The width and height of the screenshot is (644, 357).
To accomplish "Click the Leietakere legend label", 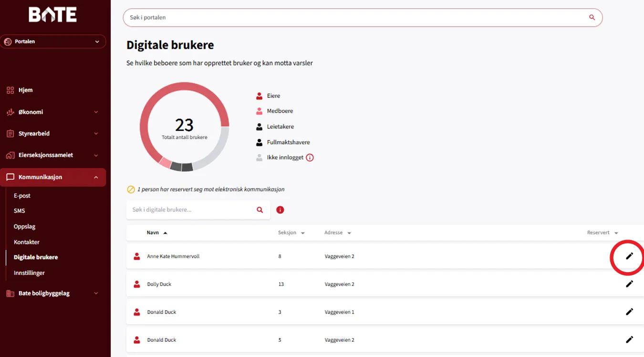I will (x=280, y=127).
